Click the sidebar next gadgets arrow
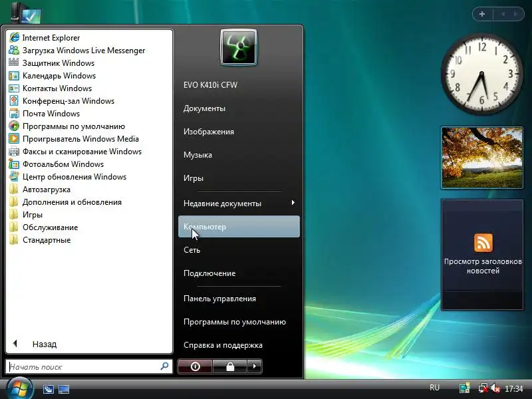Image resolution: width=532 pixels, height=399 pixels. [516, 14]
